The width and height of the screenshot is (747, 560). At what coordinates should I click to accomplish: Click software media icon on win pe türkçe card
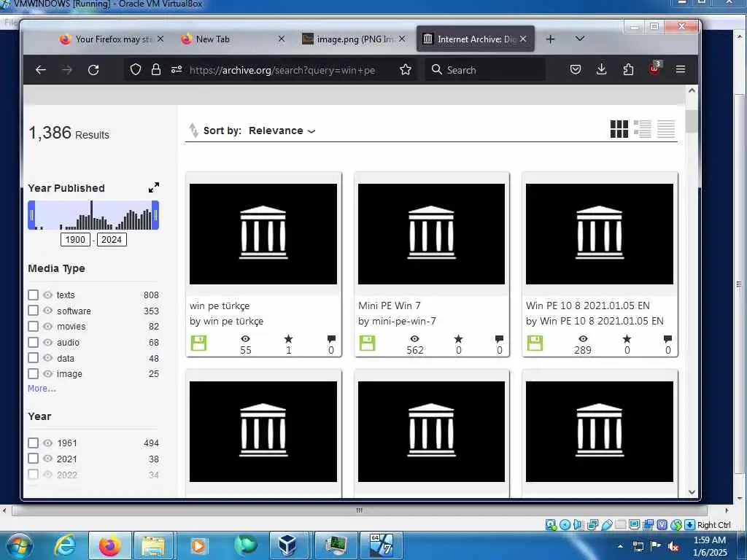coord(198,343)
